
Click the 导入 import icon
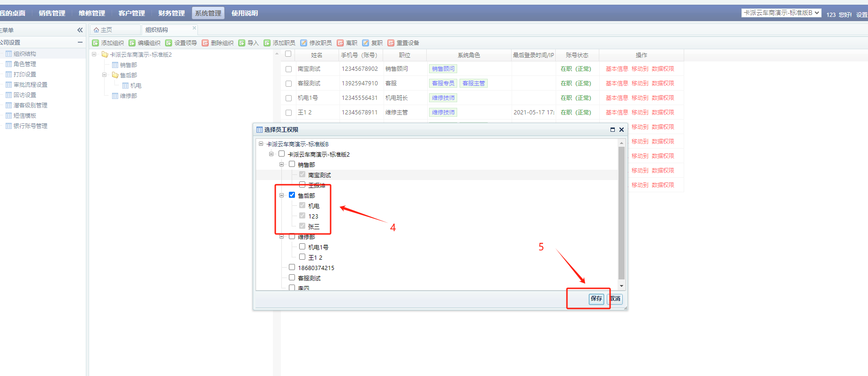(242, 43)
